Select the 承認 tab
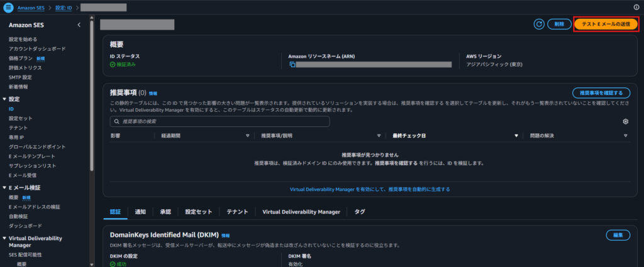The width and height of the screenshot is (644, 267). coord(165,212)
